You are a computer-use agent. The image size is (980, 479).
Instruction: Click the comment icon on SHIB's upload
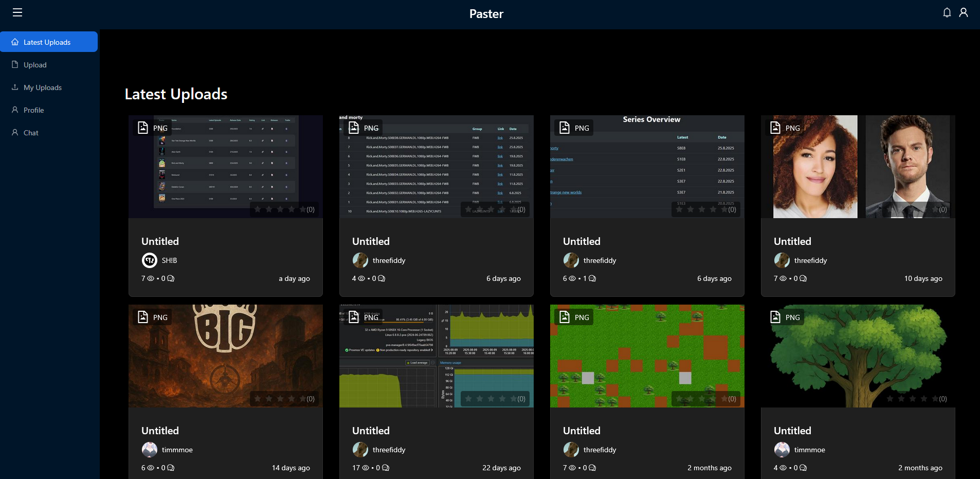(171, 278)
